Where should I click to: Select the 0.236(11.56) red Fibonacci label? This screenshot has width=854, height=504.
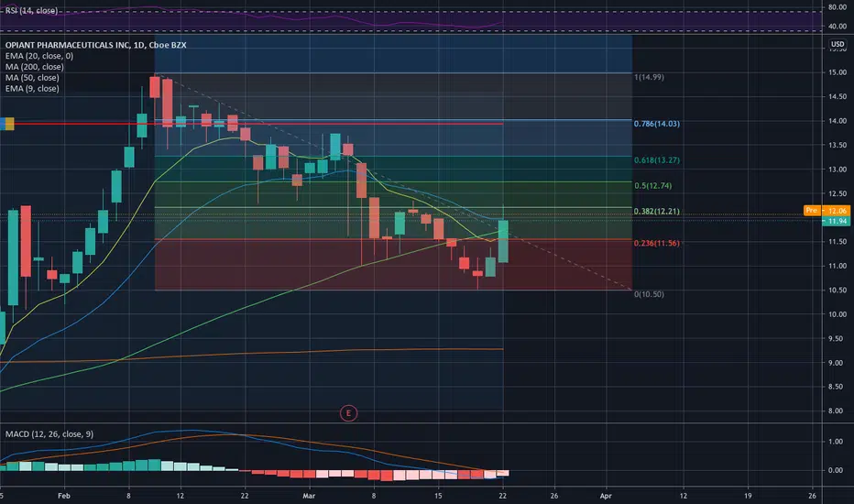pos(657,243)
